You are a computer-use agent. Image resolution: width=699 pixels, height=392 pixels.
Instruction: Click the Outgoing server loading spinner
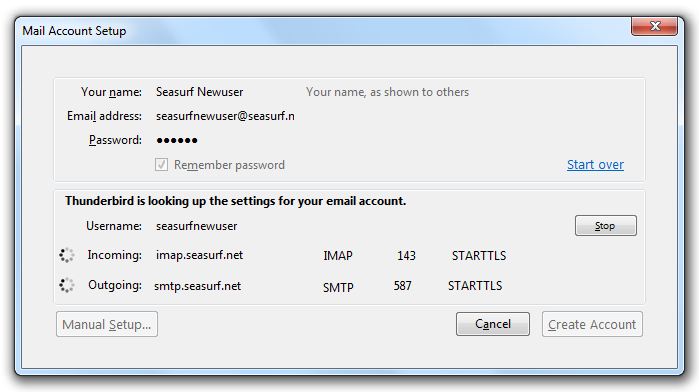[67, 285]
